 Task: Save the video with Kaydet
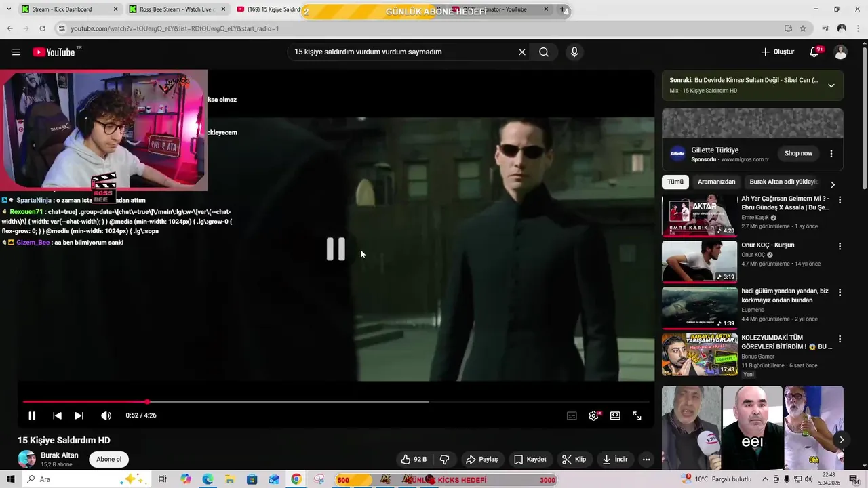[530, 460]
